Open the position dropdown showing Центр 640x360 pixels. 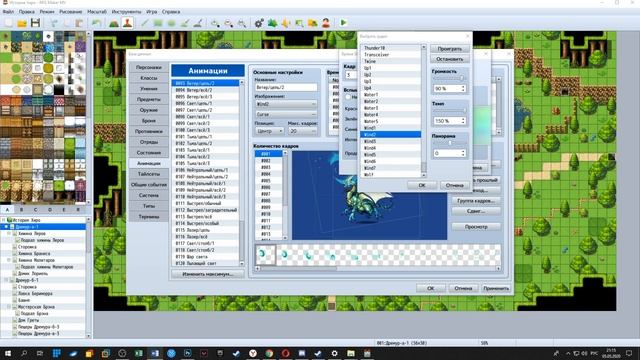(269, 131)
